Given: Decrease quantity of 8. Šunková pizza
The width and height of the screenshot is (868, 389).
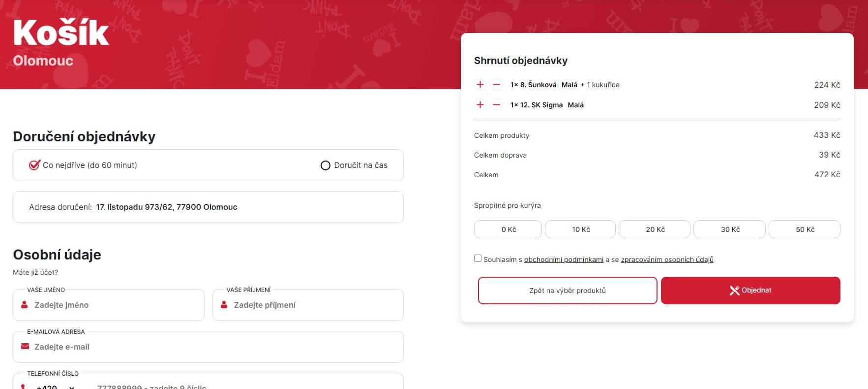Looking at the screenshot, I should (x=497, y=85).
